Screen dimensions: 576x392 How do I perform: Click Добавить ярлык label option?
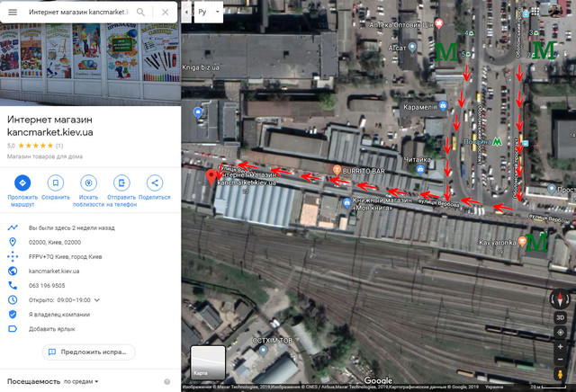point(52,329)
